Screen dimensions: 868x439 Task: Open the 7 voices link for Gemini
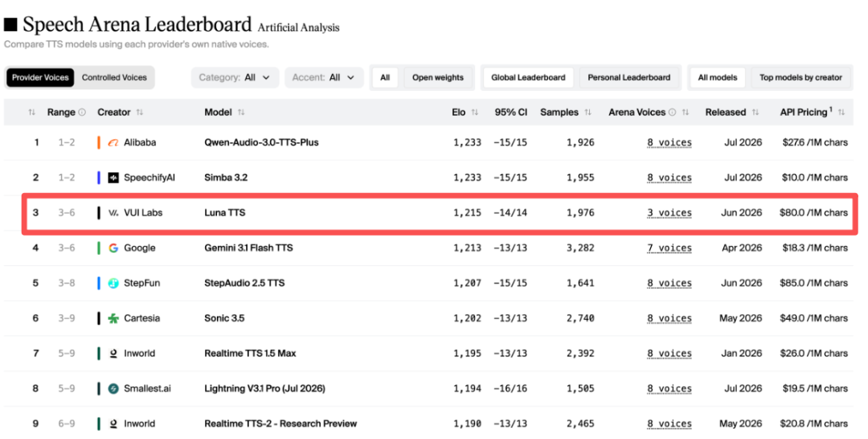coord(669,248)
